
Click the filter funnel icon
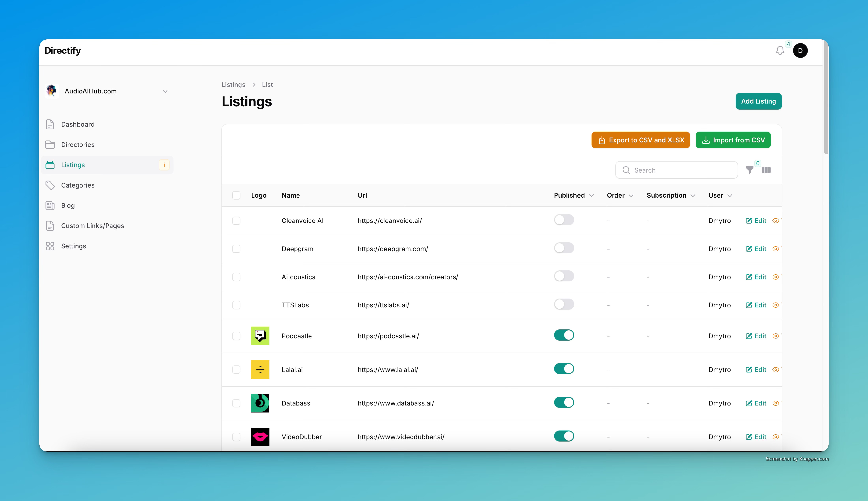point(749,170)
